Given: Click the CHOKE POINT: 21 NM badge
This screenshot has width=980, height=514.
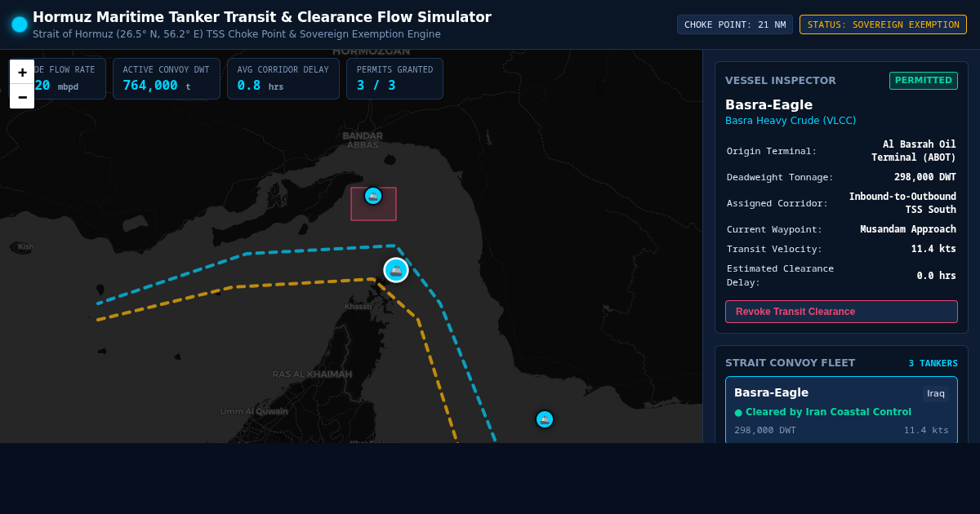Looking at the screenshot, I should click(735, 24).
